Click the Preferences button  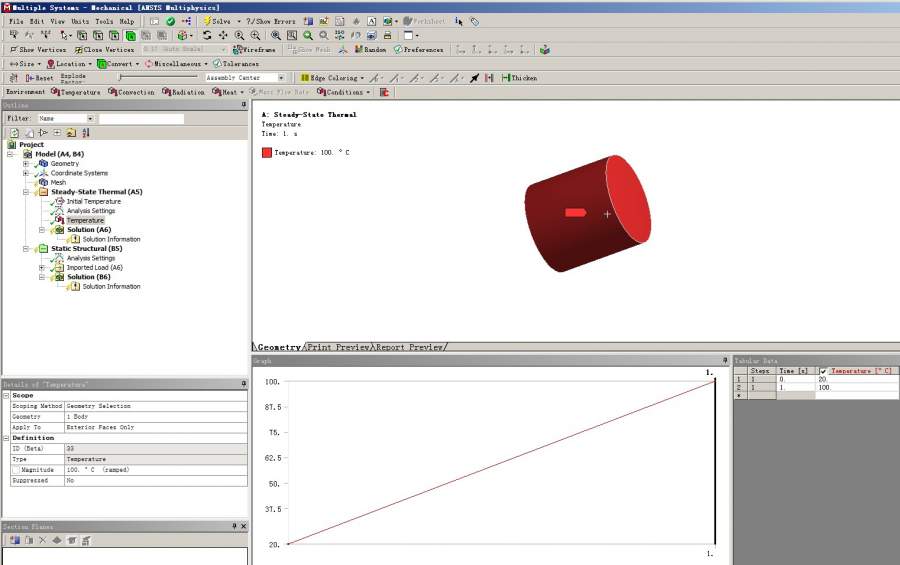pos(418,49)
